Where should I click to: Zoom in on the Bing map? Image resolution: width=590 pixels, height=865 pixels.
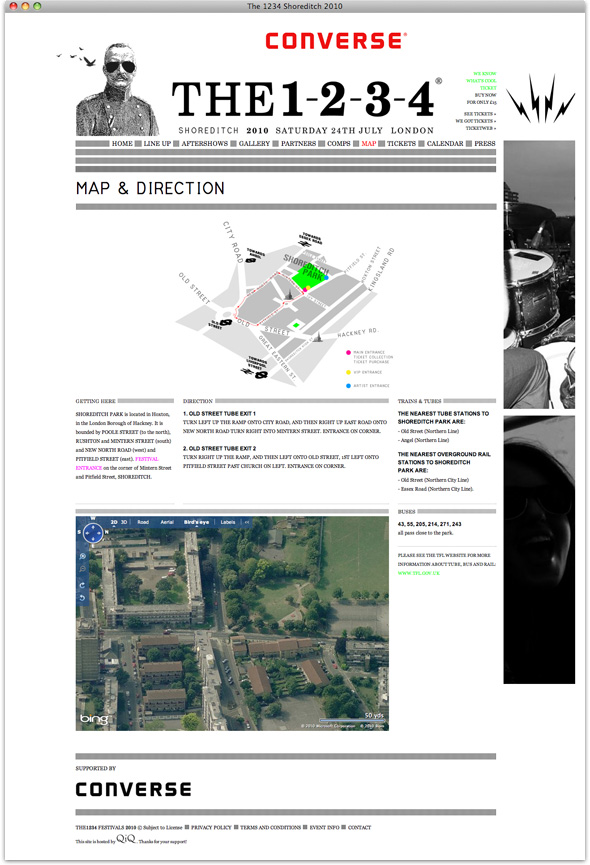point(83,557)
